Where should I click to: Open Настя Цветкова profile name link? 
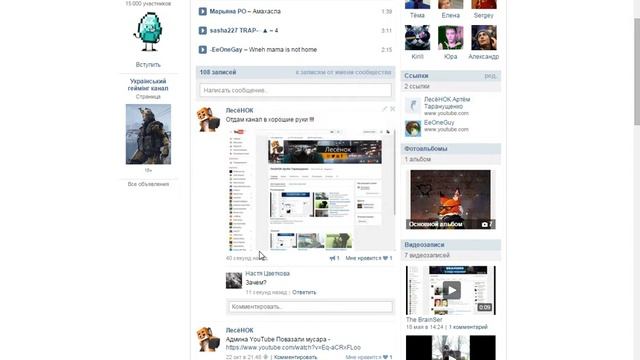coord(267,273)
